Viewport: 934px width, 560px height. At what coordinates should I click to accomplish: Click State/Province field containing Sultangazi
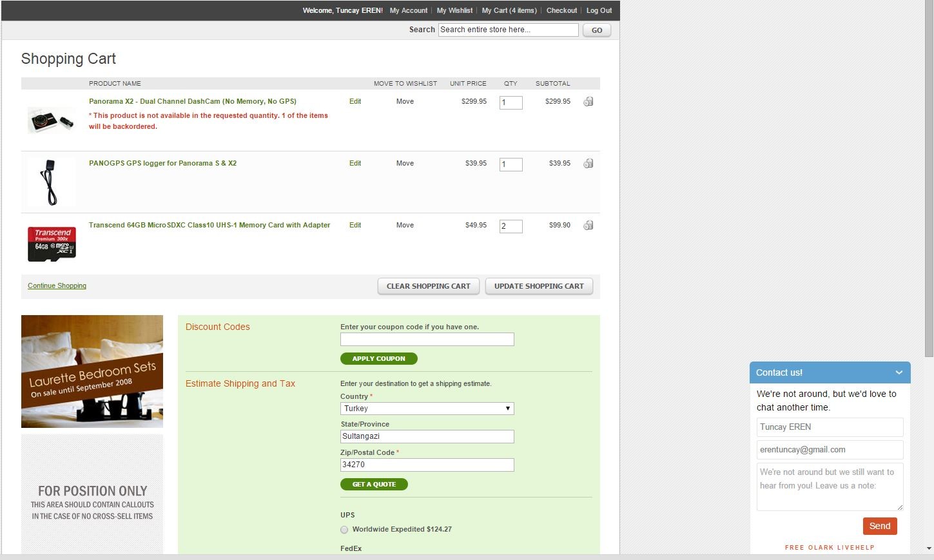click(427, 436)
